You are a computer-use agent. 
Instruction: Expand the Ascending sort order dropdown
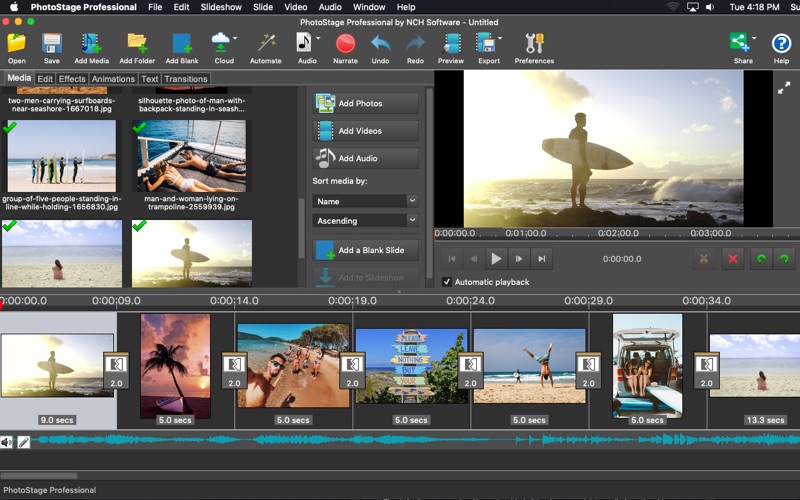[365, 220]
